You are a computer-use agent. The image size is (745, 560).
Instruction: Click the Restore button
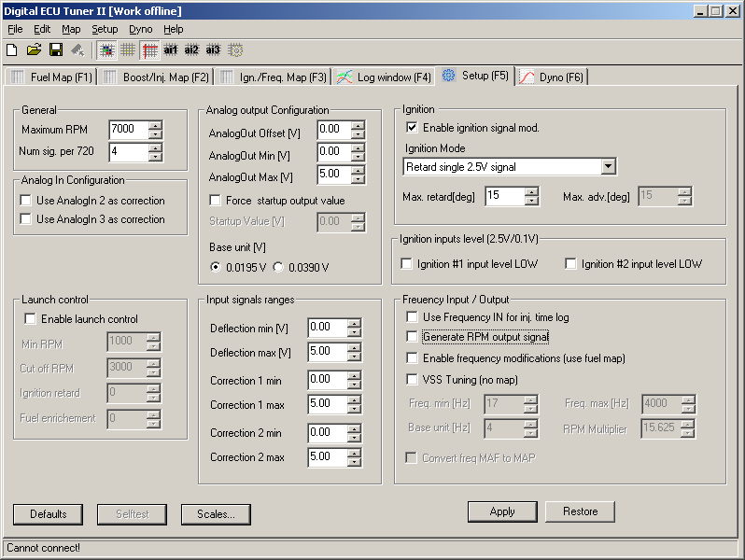coord(580,511)
